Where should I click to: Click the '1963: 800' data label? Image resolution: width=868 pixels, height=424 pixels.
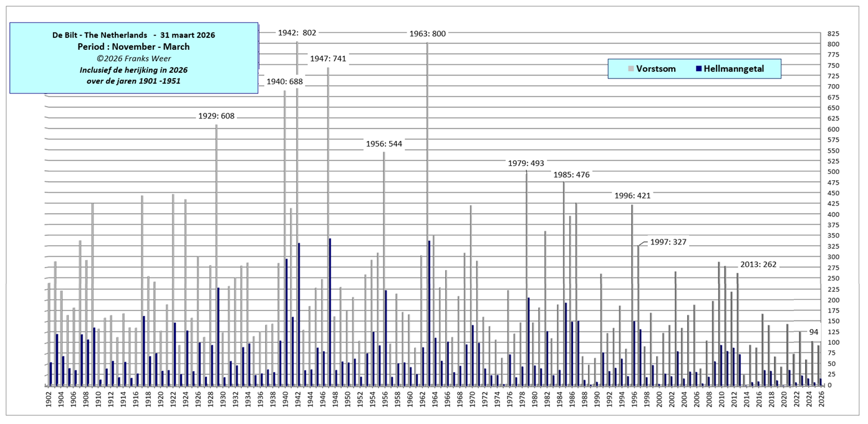point(427,34)
